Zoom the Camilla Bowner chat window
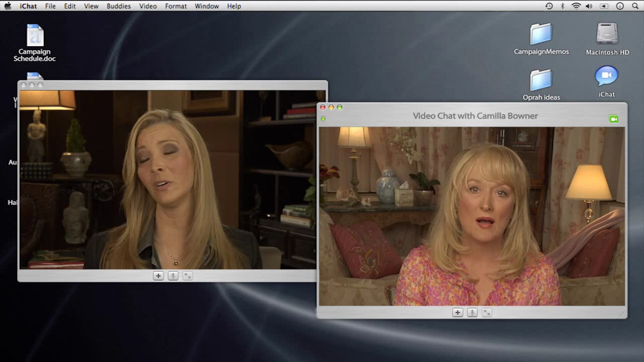 (340, 107)
